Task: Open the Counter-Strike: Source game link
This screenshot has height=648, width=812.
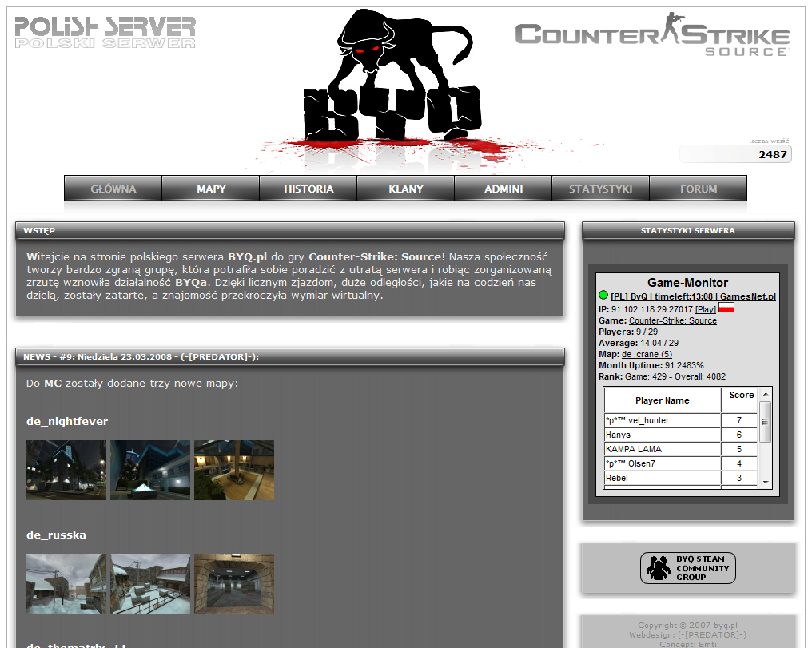Action: [x=672, y=320]
